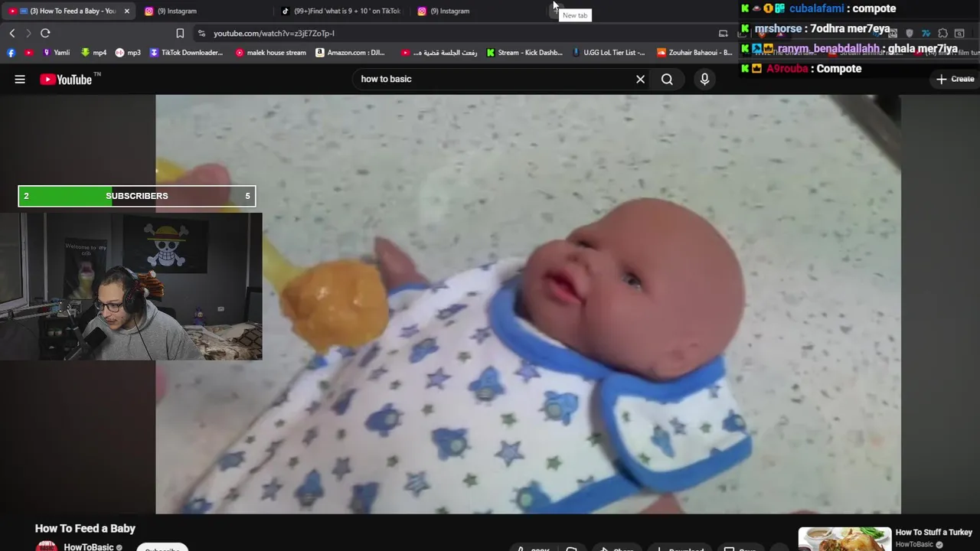The width and height of the screenshot is (980, 551).
Task: Open Zouhair Bahaoui bookmark
Action: click(x=694, y=53)
